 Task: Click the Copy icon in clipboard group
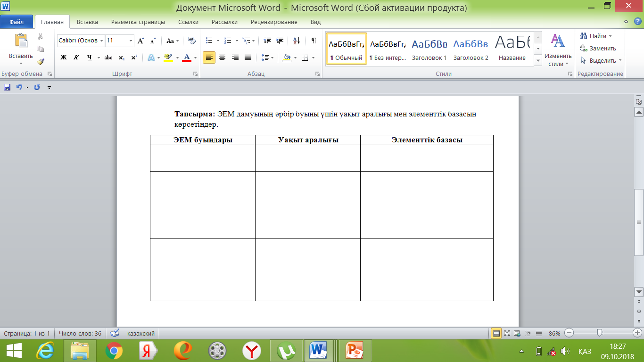pyautogui.click(x=41, y=49)
